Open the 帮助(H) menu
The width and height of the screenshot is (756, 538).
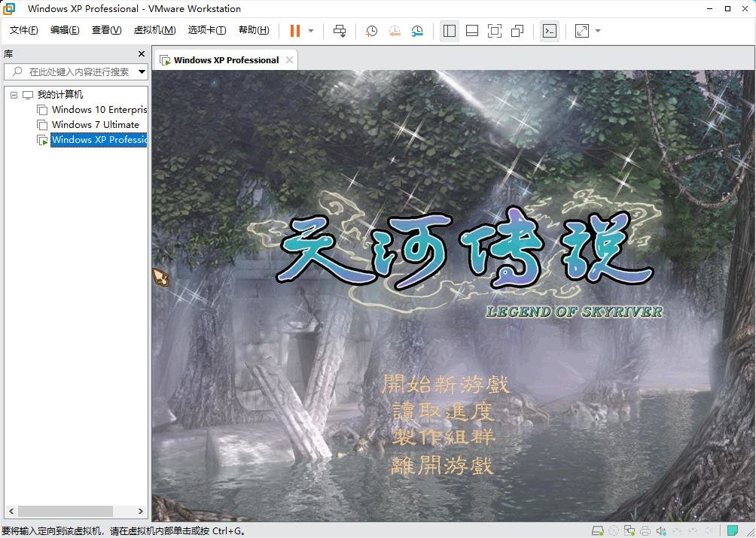(x=254, y=30)
